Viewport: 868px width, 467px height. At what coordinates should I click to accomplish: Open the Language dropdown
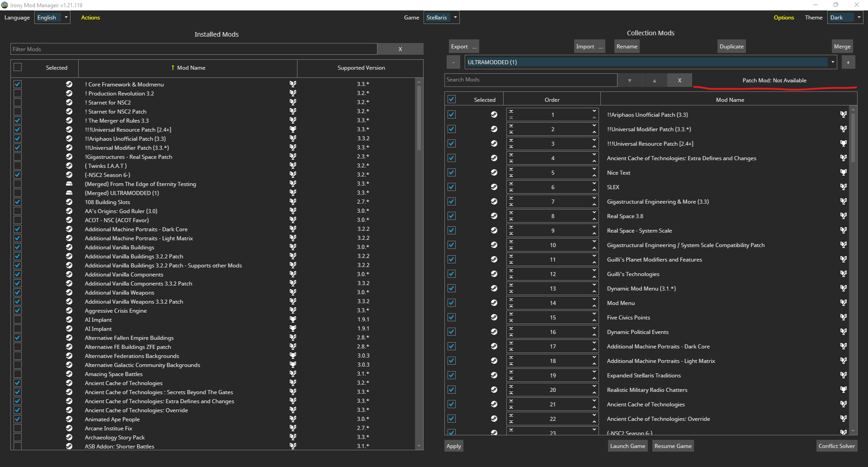[x=52, y=18]
